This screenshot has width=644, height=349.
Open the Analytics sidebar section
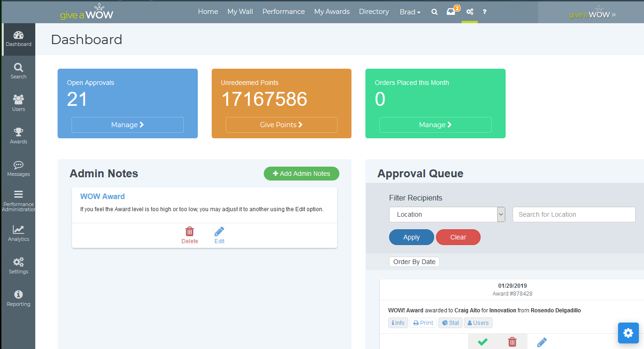point(18,234)
